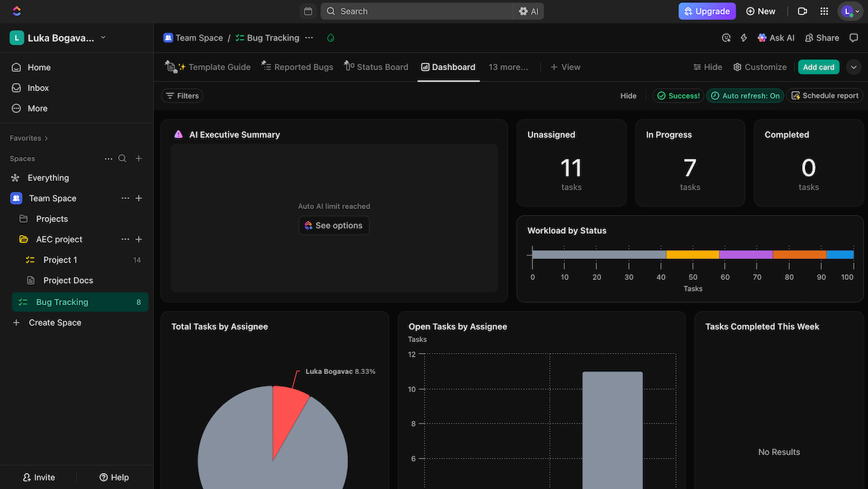Screen dimensions: 868x489
Task: Open Customize settings for the dashboard
Action: [x=759, y=67]
